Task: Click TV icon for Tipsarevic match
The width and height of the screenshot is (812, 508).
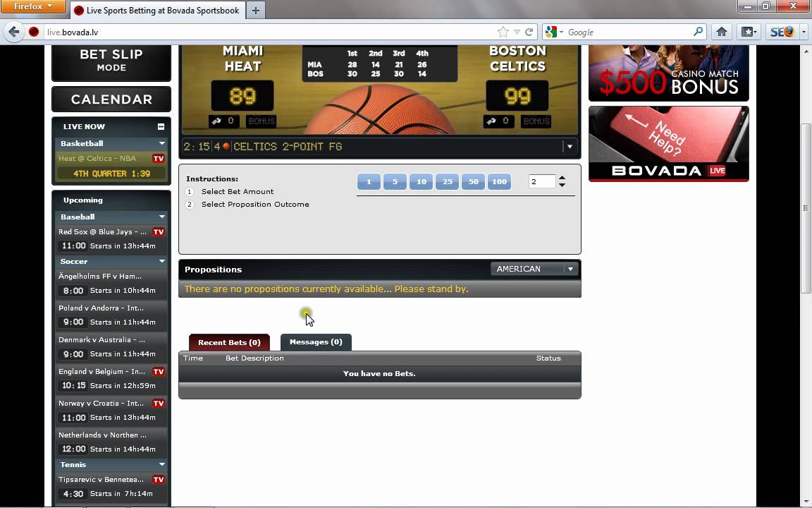Action: (159, 480)
